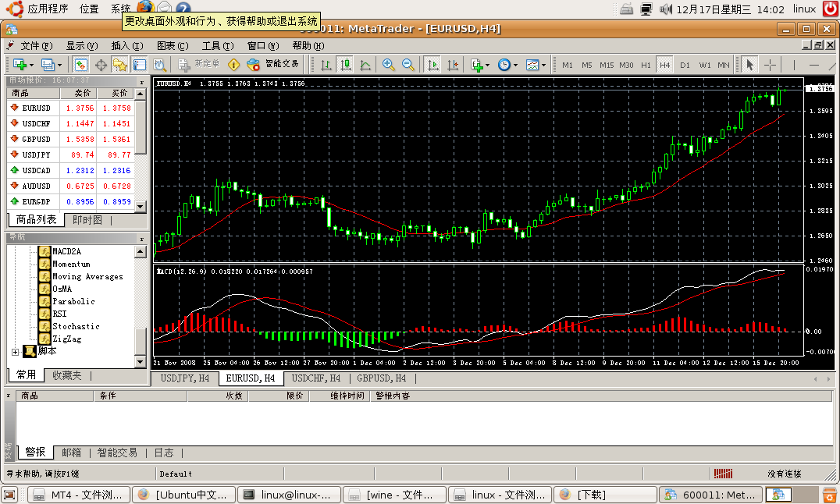Select EURUSD row in market watch

[x=70, y=108]
